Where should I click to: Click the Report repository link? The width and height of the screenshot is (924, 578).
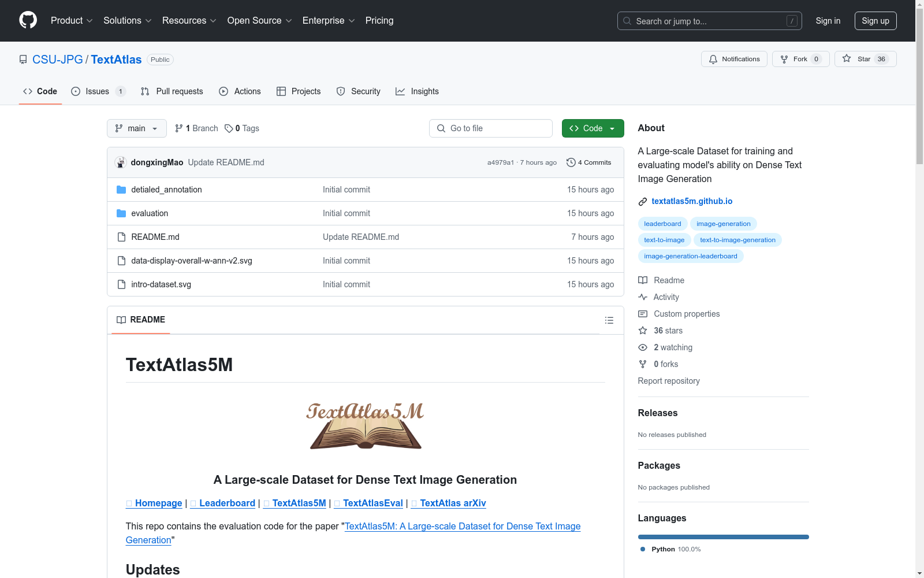pos(669,381)
